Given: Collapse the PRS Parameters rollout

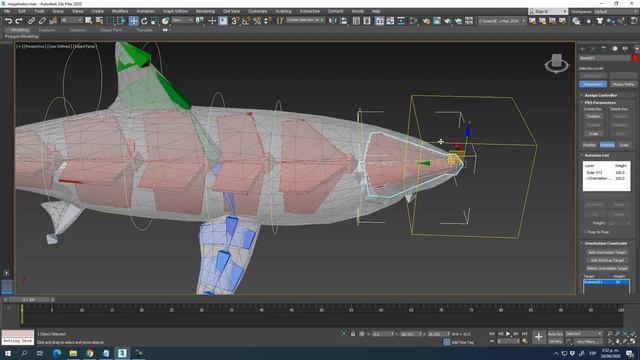Looking at the screenshot, I should [x=607, y=102].
